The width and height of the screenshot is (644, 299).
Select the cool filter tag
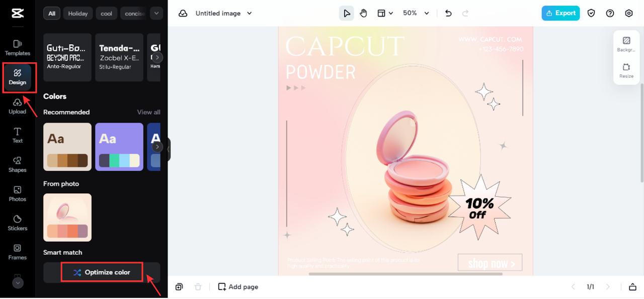click(x=107, y=14)
